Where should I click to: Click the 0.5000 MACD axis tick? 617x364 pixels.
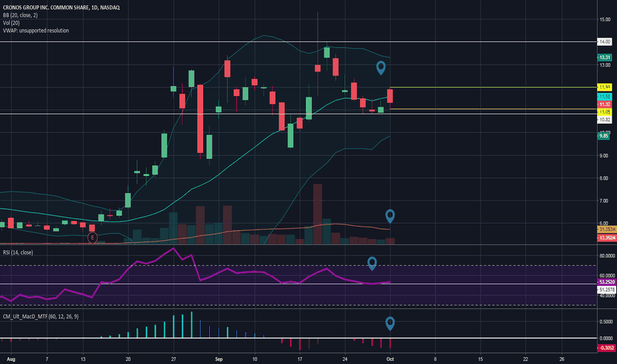click(x=606, y=322)
